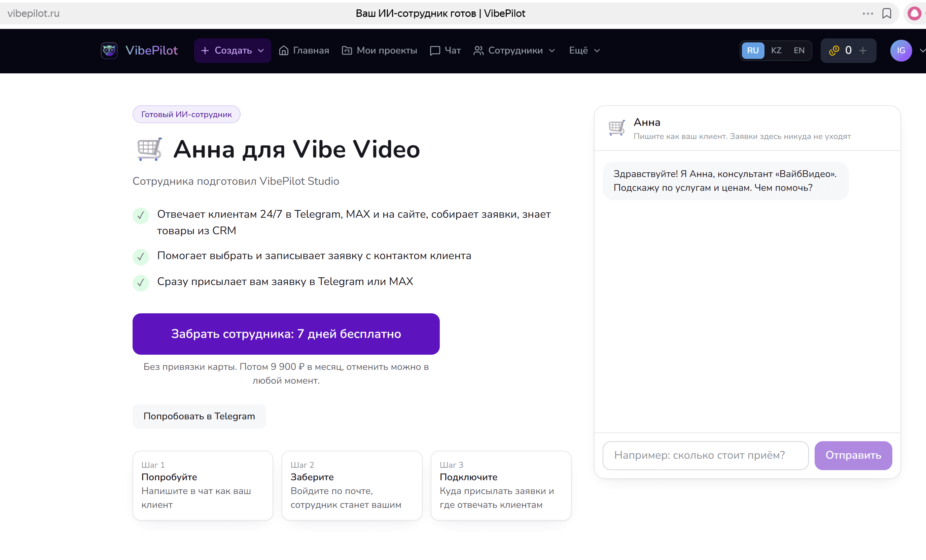Open Мои проекты
The height and width of the screenshot is (560, 926).
click(379, 50)
